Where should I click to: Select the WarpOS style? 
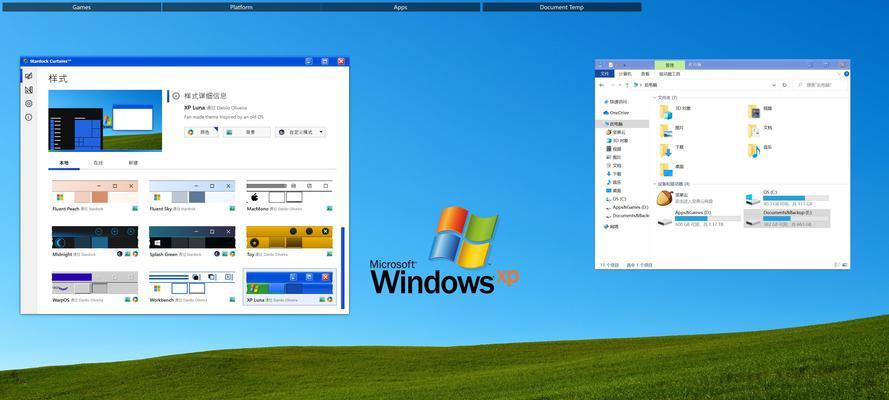pyautogui.click(x=95, y=287)
